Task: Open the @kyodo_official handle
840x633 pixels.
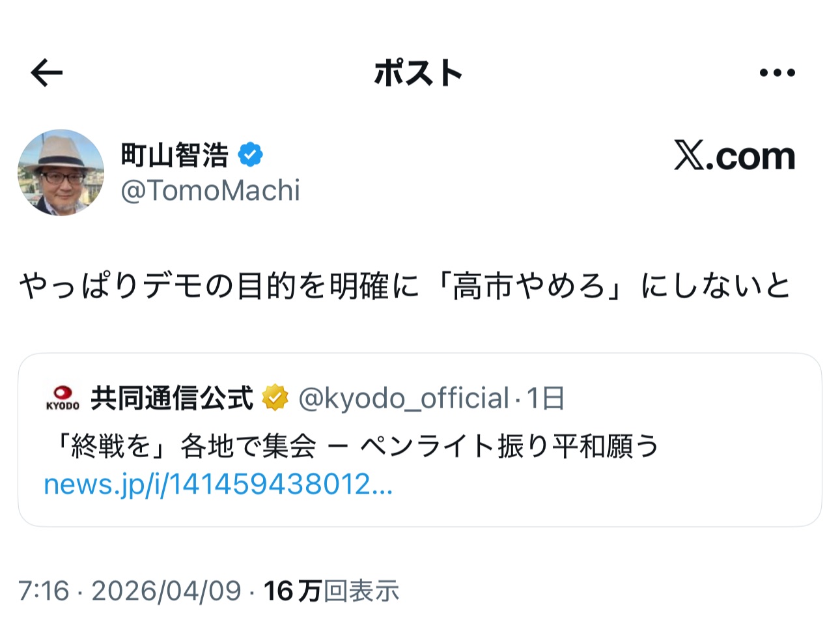Action: 403,398
